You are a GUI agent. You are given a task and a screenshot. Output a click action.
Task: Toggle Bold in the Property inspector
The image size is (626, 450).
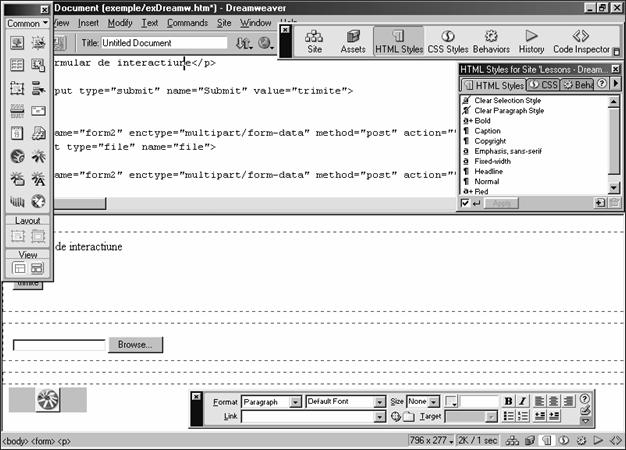tap(508, 401)
